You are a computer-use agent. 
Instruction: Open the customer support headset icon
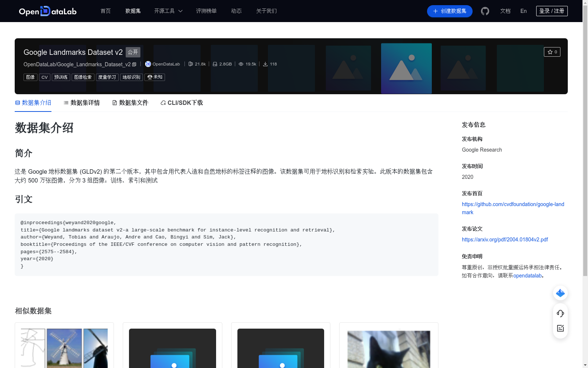(560, 314)
